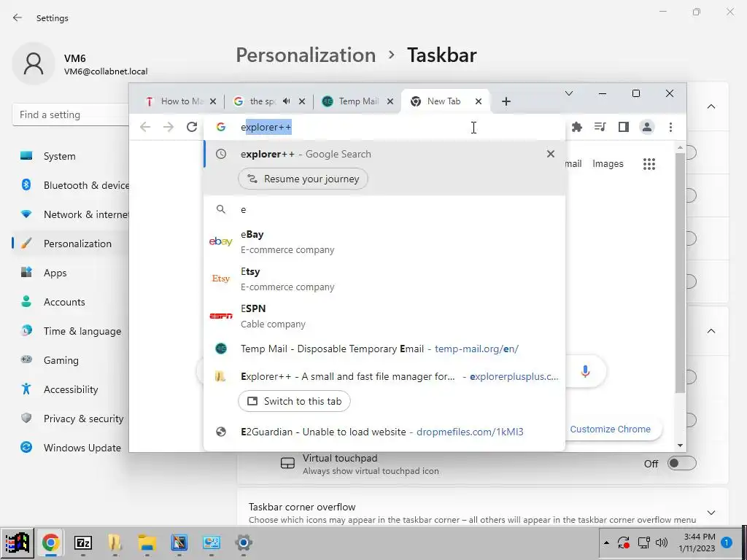Viewport: 747px width, 560px height.
Task: Show hidden tray icons arrow
Action: pyautogui.click(x=606, y=542)
